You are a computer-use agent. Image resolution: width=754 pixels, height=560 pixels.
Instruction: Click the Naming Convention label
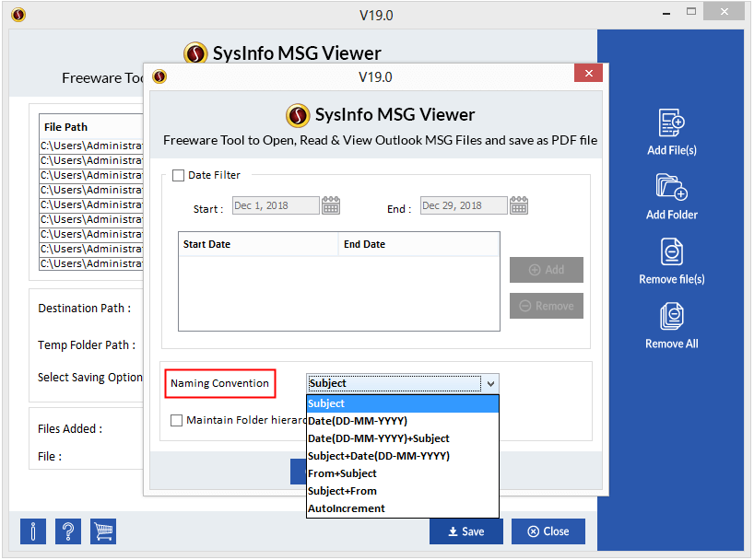(219, 383)
